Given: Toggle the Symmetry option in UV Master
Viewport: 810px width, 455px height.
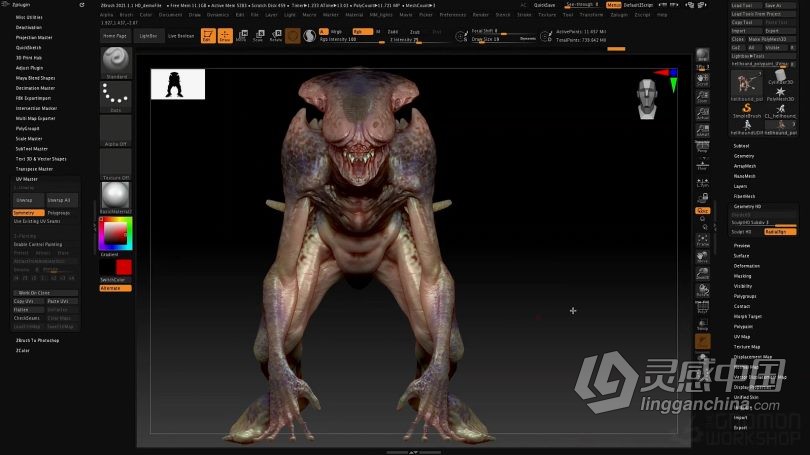Looking at the screenshot, I should click(x=28, y=213).
